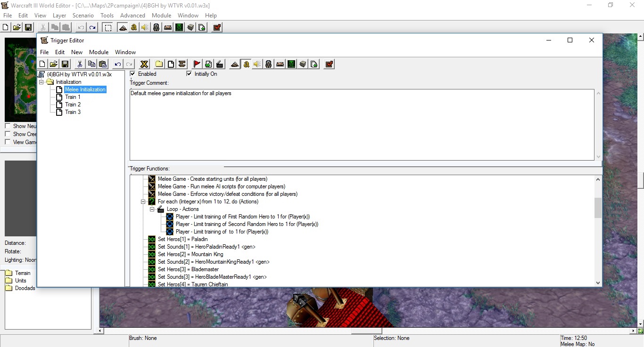
Task: Open the Tools menu in World Editor
Action: point(107,16)
